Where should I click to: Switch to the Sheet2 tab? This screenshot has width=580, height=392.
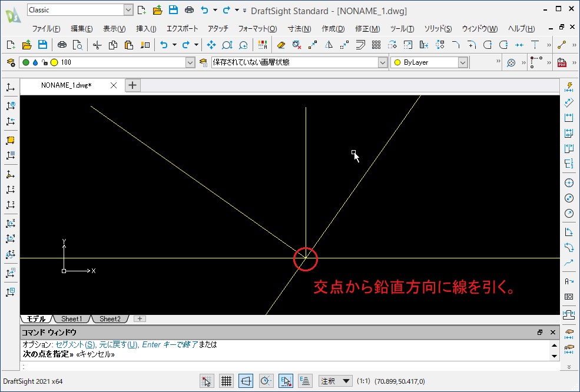point(110,319)
